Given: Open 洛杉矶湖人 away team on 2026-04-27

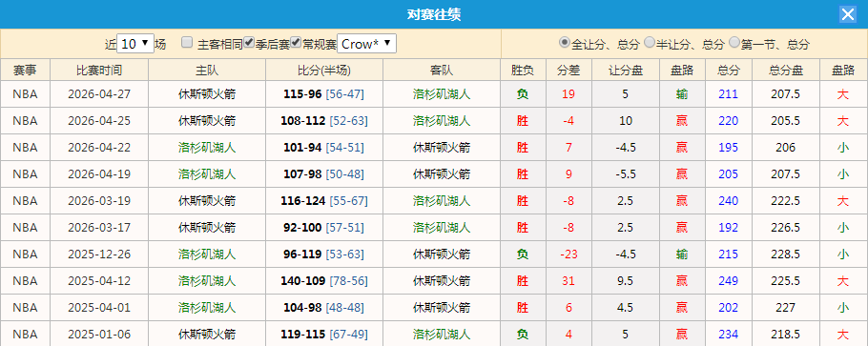Looking at the screenshot, I should (x=442, y=94).
